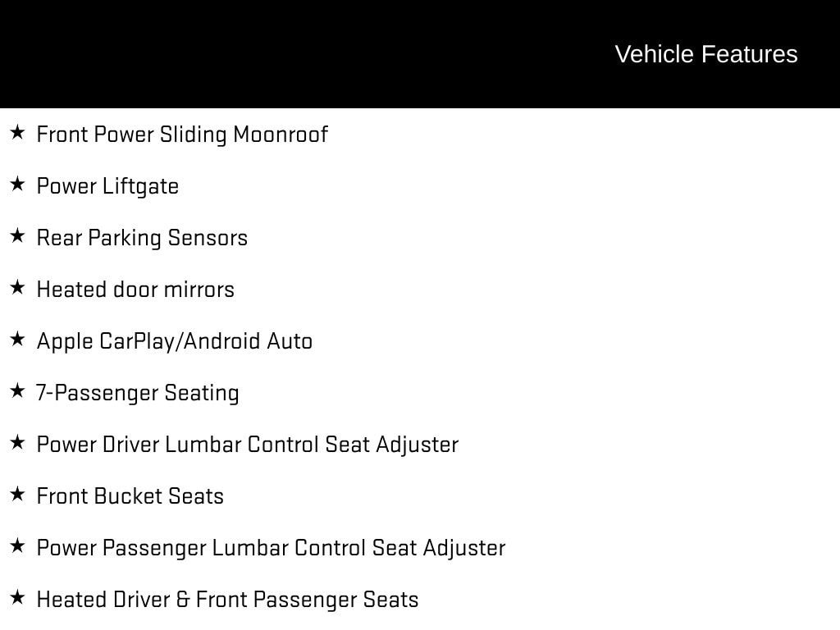This screenshot has width=840, height=630.
Task: Select Heated Driver & Front Passenger Seats text
Action: click(x=227, y=600)
